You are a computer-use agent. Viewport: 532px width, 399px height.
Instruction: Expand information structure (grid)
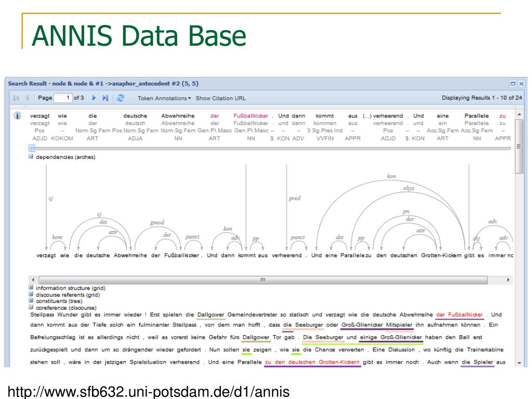tap(31, 287)
